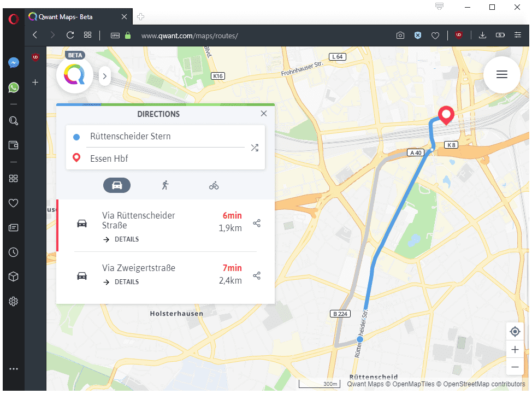Go back to previous page
Image resolution: width=532 pixels, height=394 pixels.
pos(35,35)
